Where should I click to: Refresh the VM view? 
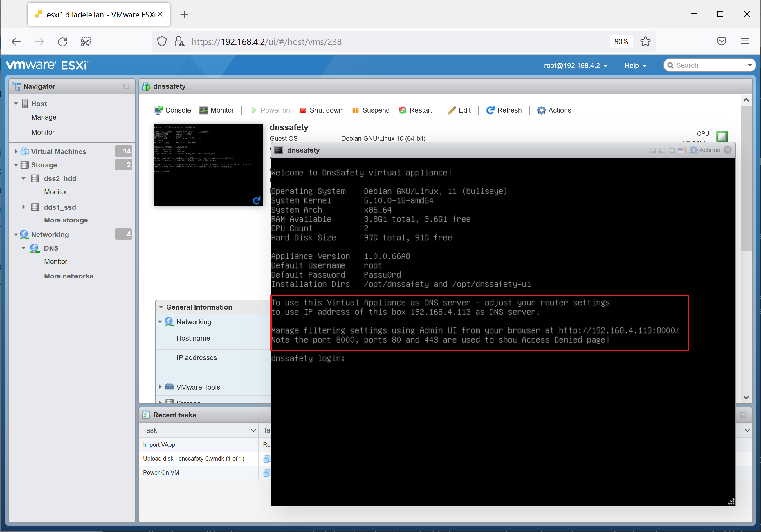(x=504, y=110)
